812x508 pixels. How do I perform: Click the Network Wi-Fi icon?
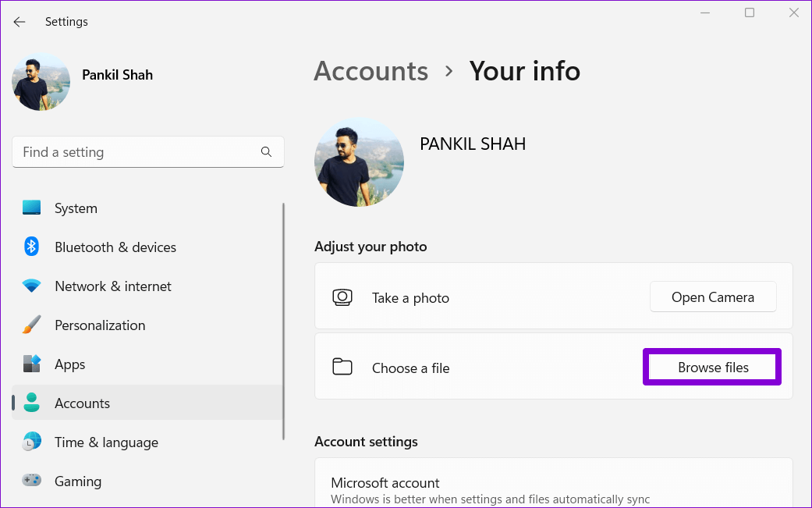31,286
